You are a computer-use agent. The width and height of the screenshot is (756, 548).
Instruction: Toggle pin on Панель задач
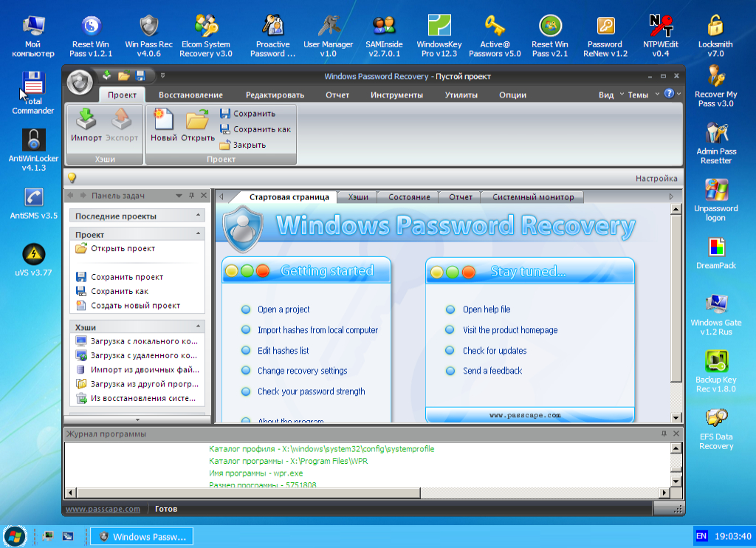click(x=191, y=196)
